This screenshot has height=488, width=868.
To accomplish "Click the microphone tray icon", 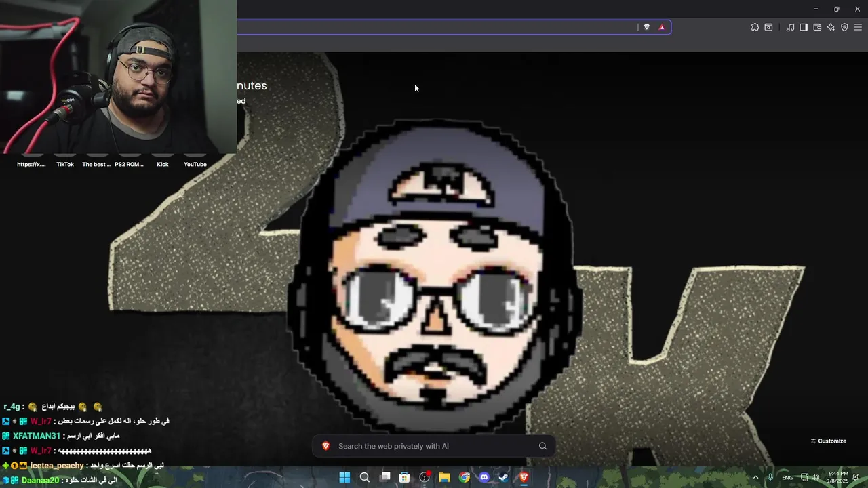I will [x=770, y=478].
